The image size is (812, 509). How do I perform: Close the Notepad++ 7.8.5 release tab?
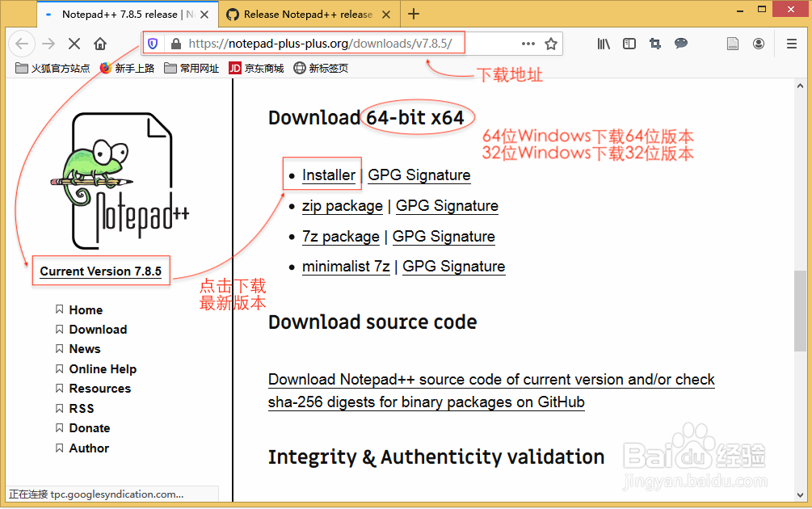click(x=204, y=15)
